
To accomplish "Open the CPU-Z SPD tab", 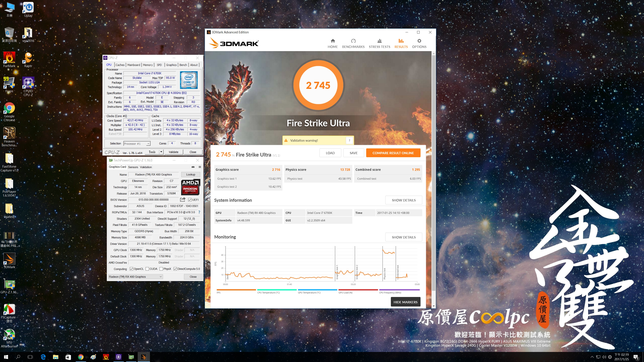I will 159,65.
